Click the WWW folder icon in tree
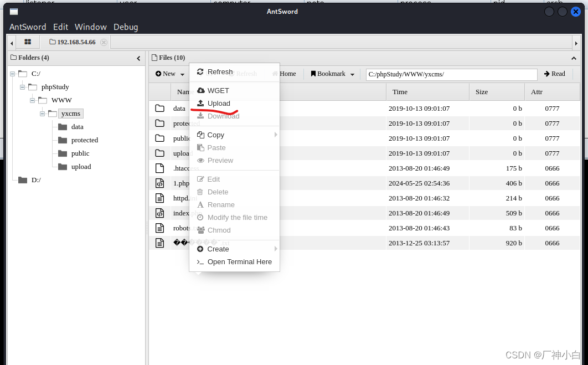 pyautogui.click(x=43, y=100)
